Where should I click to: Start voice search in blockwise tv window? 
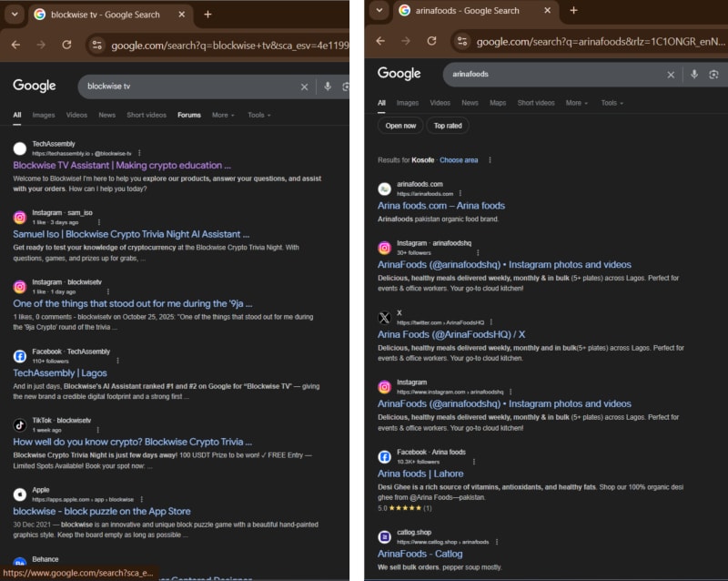point(328,87)
